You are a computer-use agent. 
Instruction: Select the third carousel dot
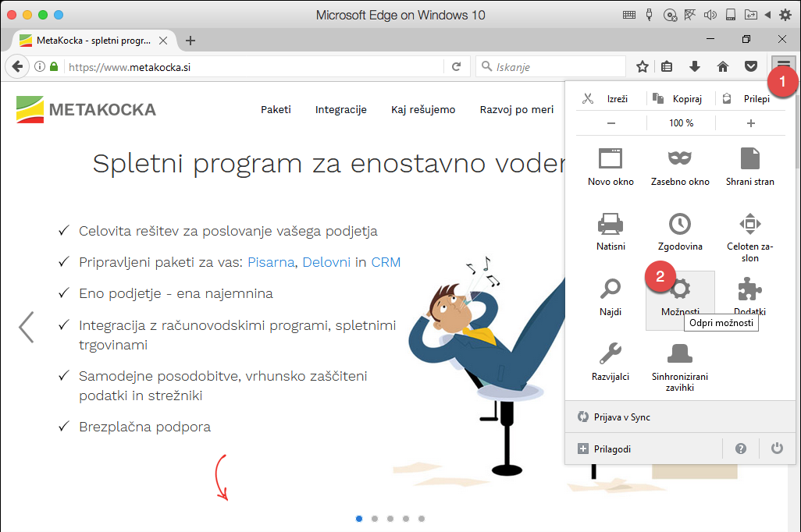click(390, 519)
